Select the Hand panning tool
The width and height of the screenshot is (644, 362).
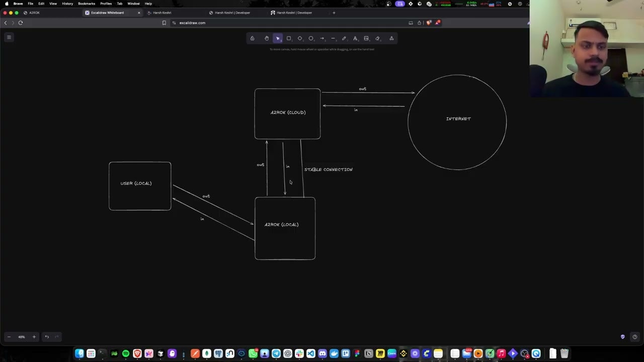pyautogui.click(x=267, y=38)
